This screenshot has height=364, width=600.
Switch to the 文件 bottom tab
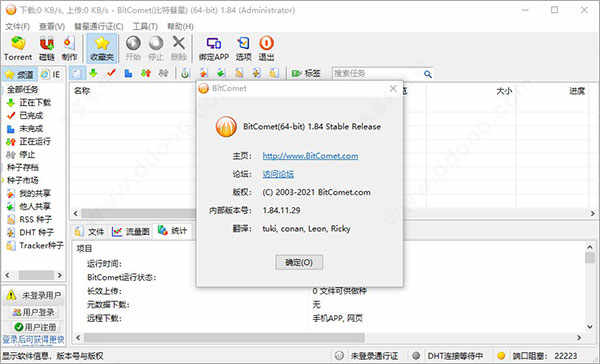point(89,231)
